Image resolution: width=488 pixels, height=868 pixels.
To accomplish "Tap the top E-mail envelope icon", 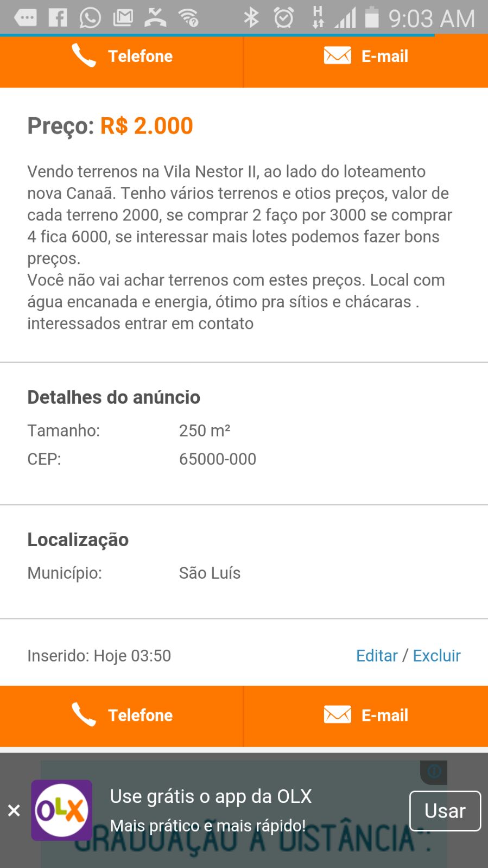I will (x=337, y=55).
